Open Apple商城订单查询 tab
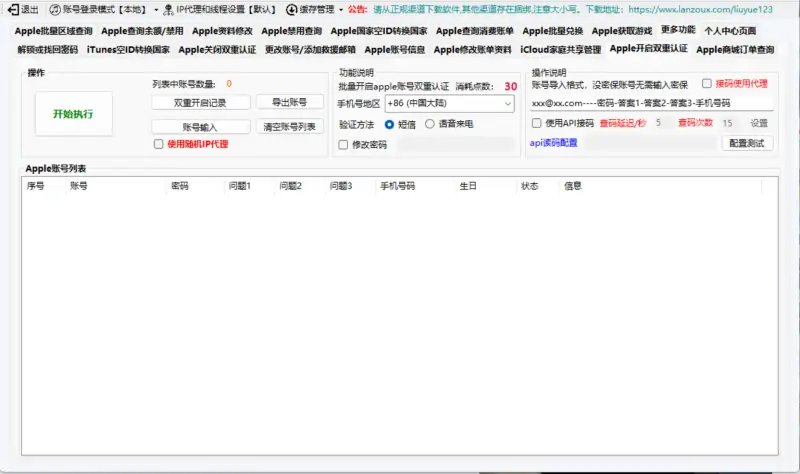800x474 pixels. pyautogui.click(x=735, y=49)
